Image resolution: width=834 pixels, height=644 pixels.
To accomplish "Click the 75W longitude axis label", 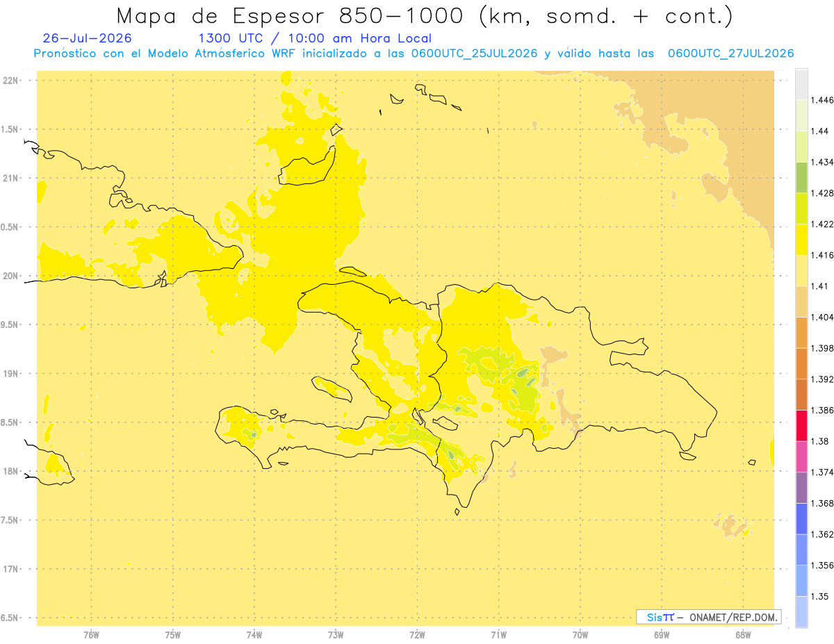I will coord(173,634).
